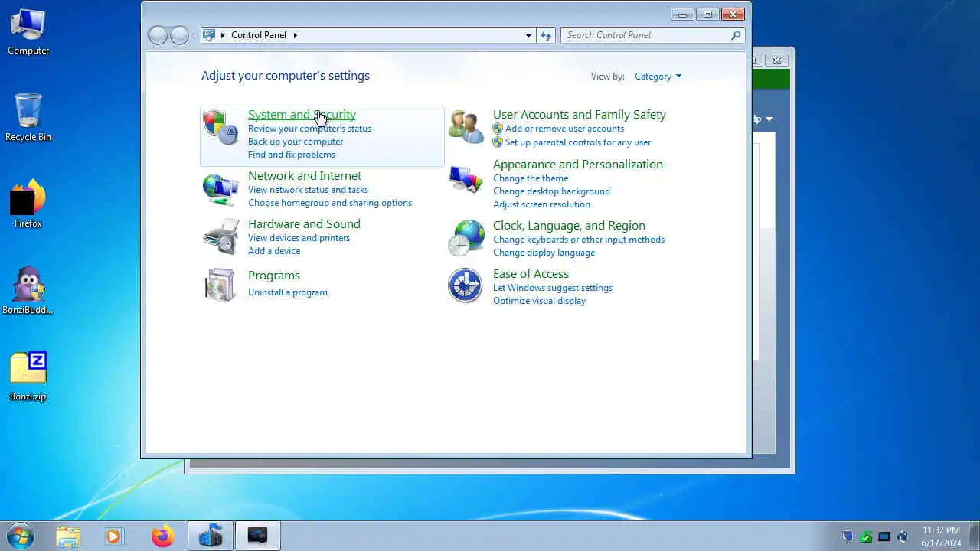Click the Forward navigation arrow button

coord(179,35)
